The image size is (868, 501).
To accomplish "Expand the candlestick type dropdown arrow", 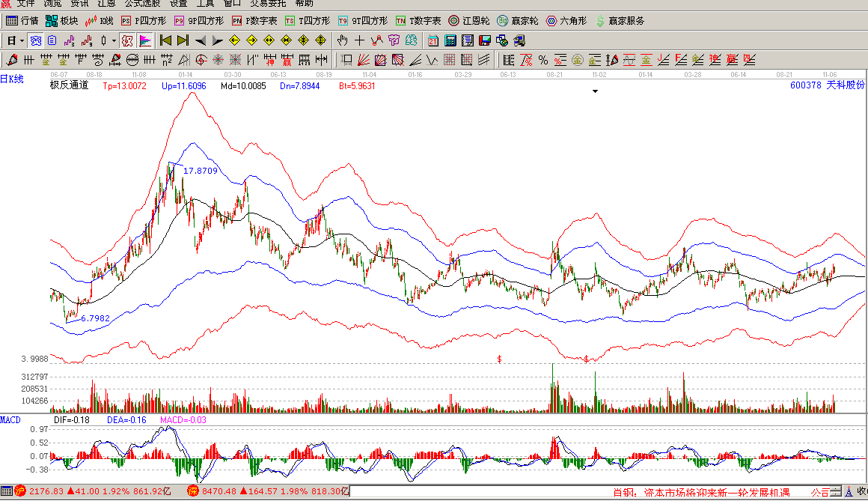I will 114,40.
